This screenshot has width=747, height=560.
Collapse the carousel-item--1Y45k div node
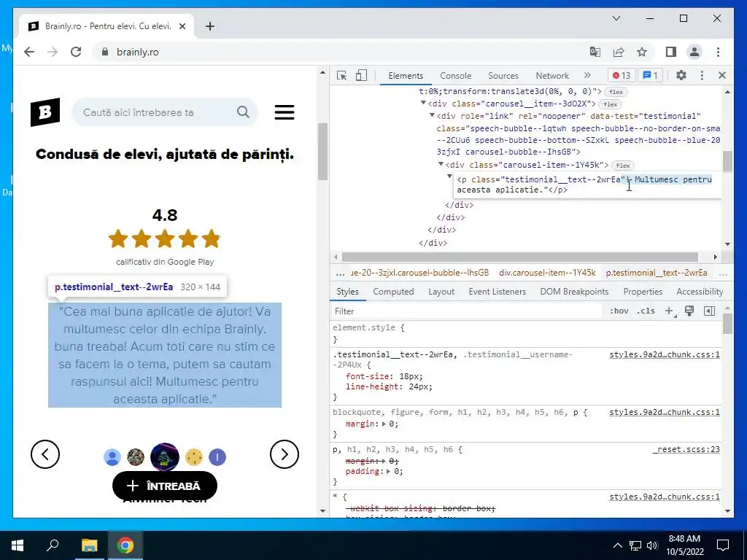pos(441,164)
